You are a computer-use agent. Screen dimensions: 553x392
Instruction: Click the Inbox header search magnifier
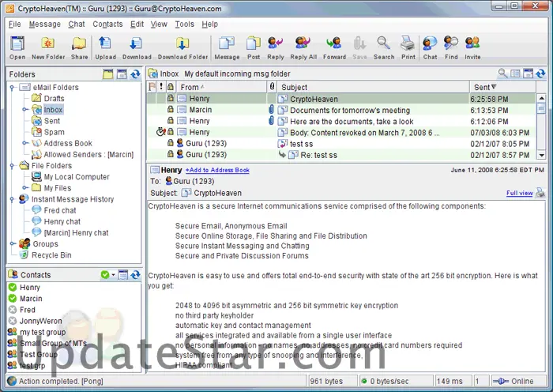(x=502, y=73)
